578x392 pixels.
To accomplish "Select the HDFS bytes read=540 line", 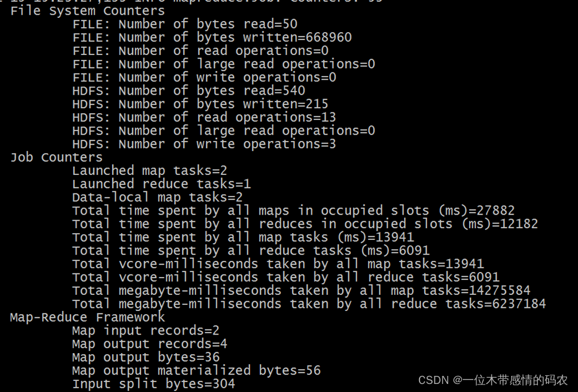I will click(x=189, y=91).
